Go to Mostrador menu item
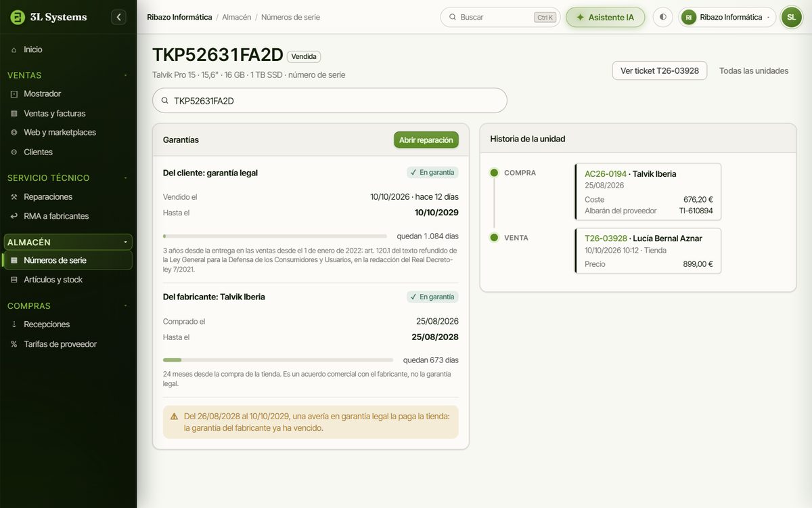The width and height of the screenshot is (812, 508). (68, 93)
